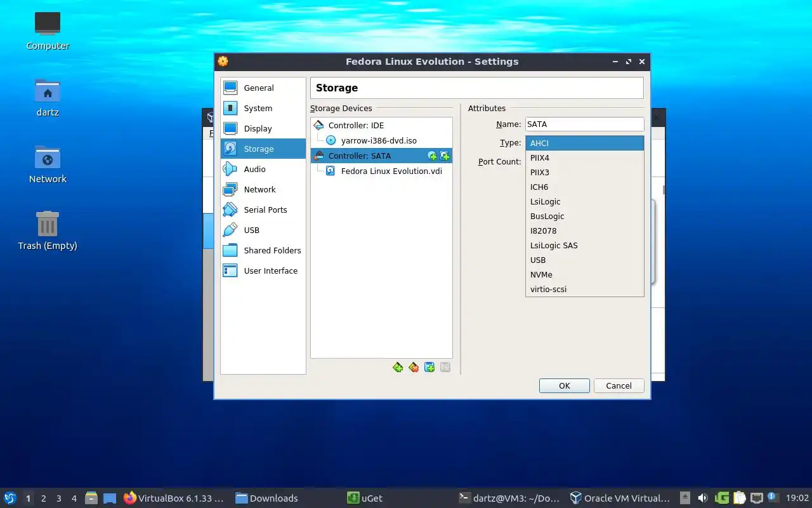Click the add new storage controller icon

pos(398,367)
